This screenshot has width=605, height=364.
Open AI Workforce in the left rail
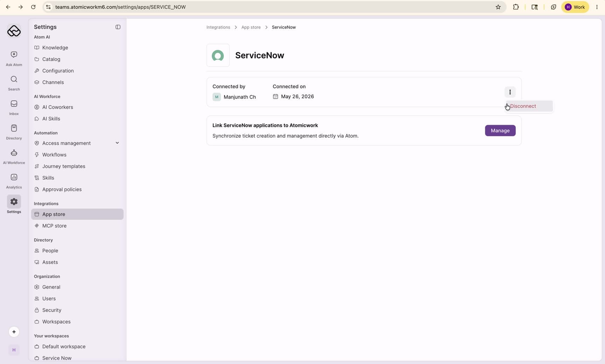(x=14, y=156)
